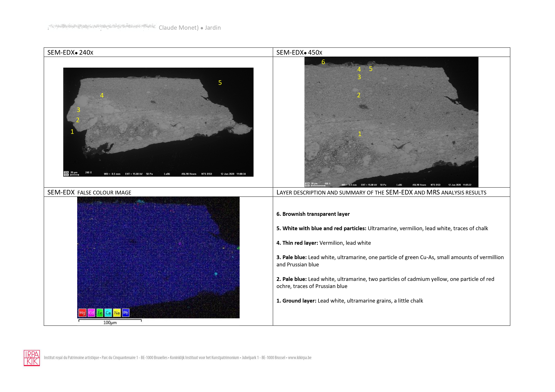The height and width of the screenshot is (392, 555).
Task: Click the '6. Brownish transparent layer' text
Action: [x=313, y=214]
